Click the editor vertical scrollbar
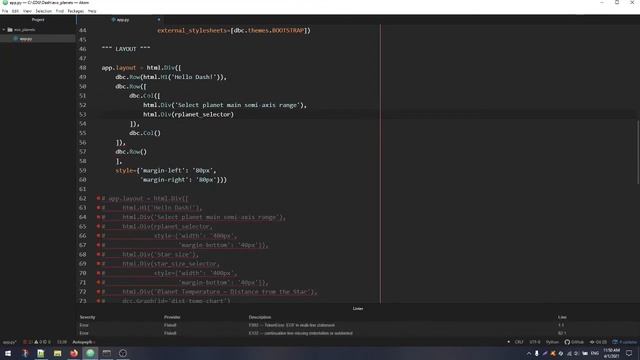Image resolution: width=640 pixels, height=360 pixels. (x=638, y=152)
